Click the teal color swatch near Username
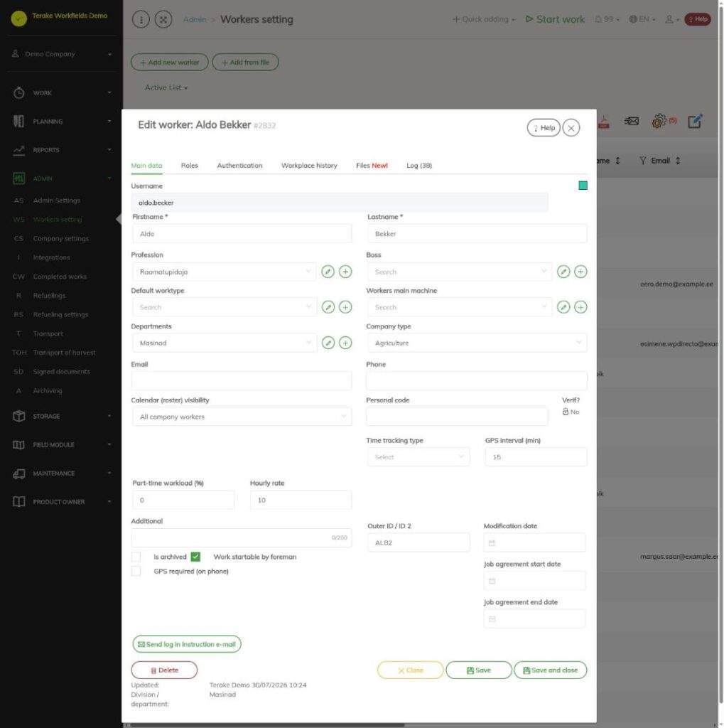724x728 pixels. click(583, 186)
